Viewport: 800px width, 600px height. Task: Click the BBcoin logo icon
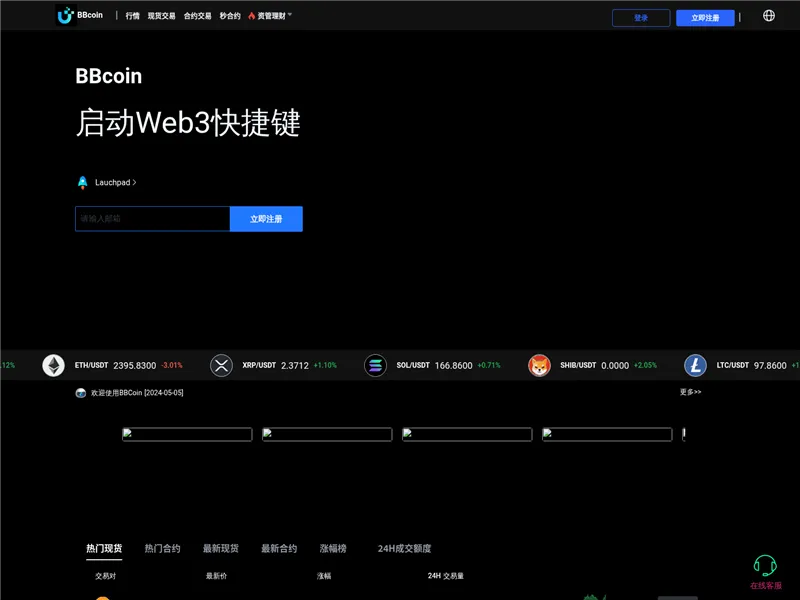(x=65, y=15)
